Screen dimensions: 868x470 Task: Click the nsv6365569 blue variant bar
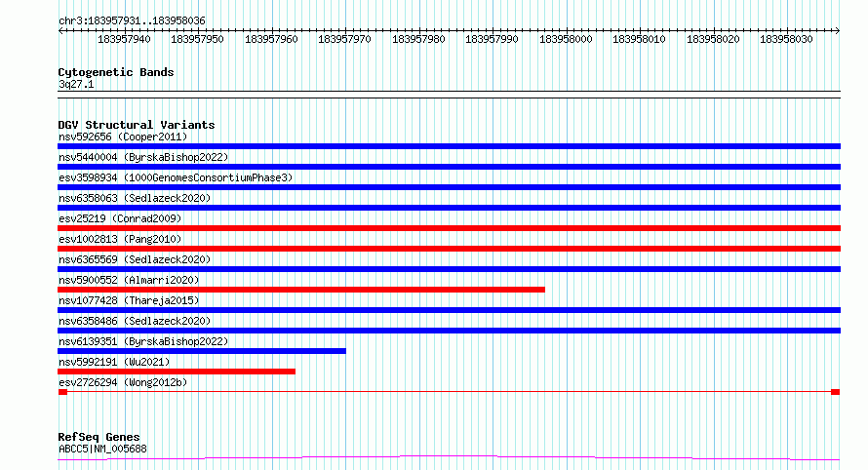pos(449,269)
